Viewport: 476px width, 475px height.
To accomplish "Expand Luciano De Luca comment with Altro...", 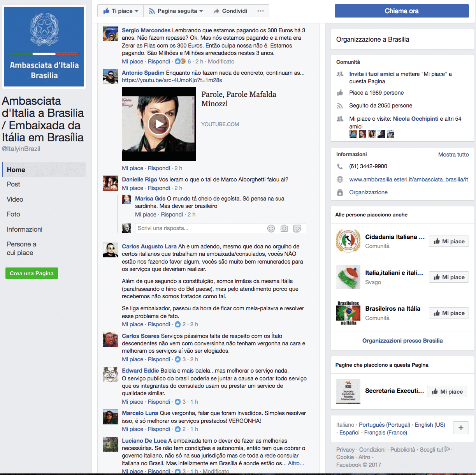I will [x=296, y=463].
